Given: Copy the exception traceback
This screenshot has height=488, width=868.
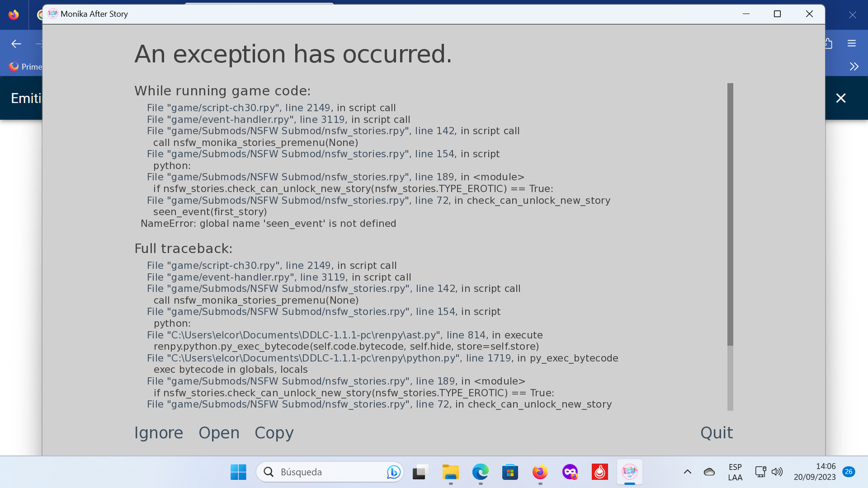Looking at the screenshot, I should 274,433.
